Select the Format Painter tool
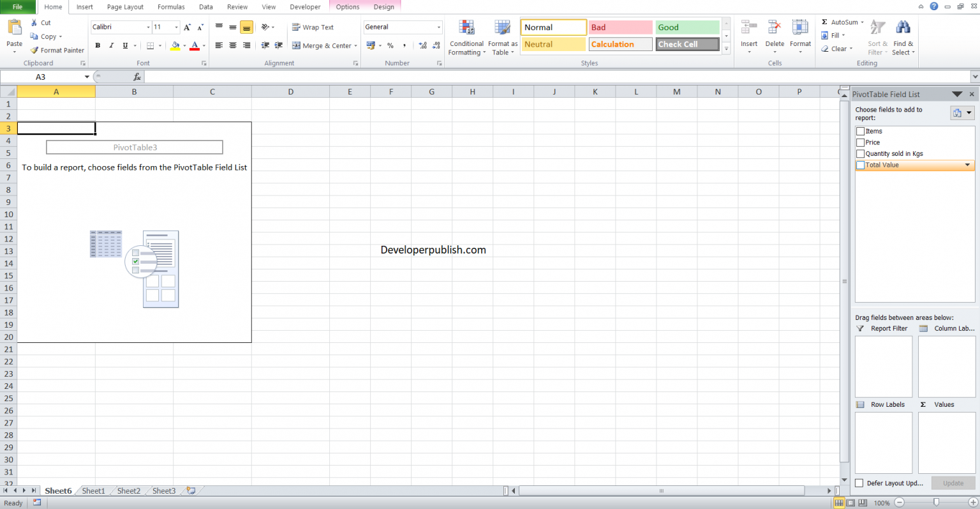Screen dimensions: 980x509 point(57,50)
